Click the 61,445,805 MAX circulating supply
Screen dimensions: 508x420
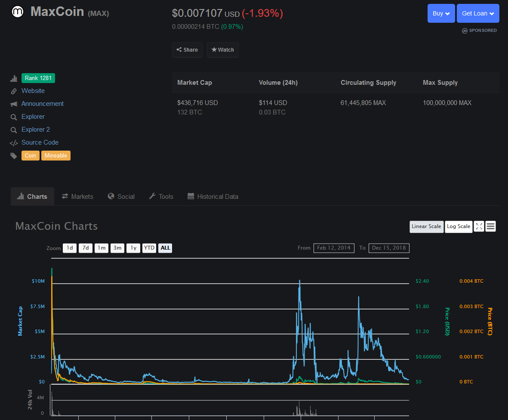click(x=363, y=103)
